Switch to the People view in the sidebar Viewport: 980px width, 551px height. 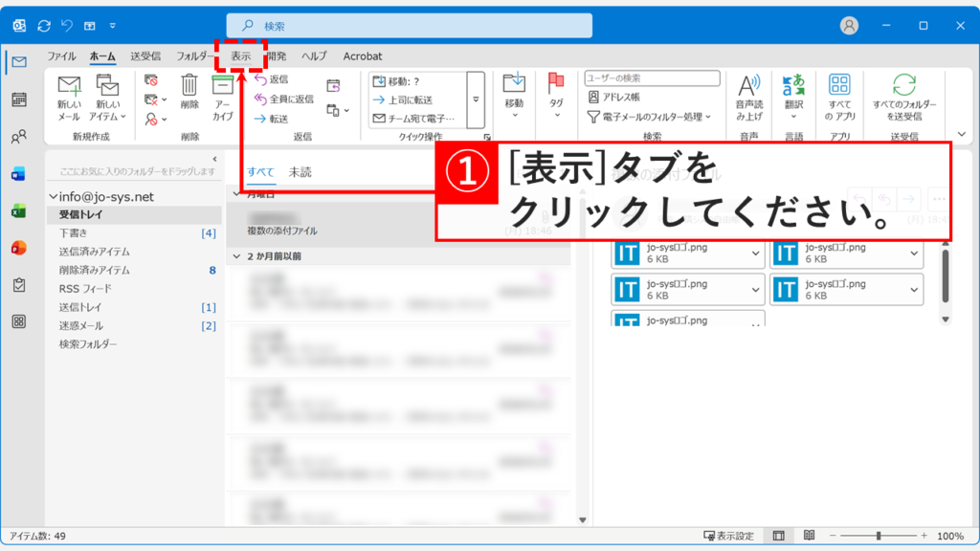click(x=17, y=136)
